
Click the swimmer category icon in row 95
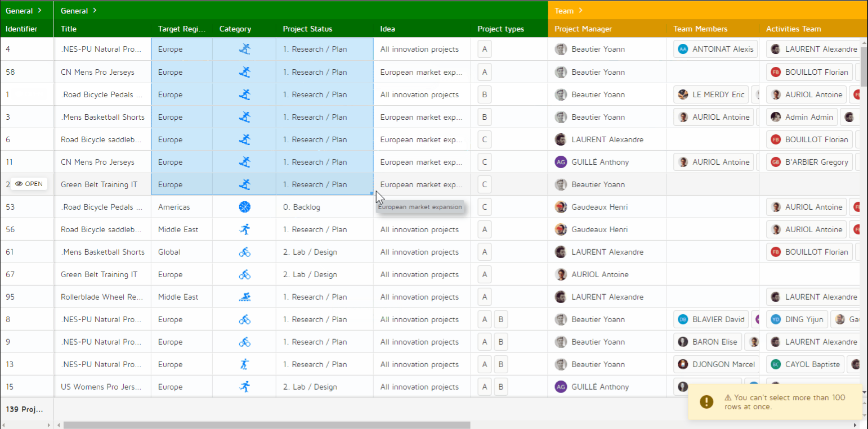[x=244, y=297]
